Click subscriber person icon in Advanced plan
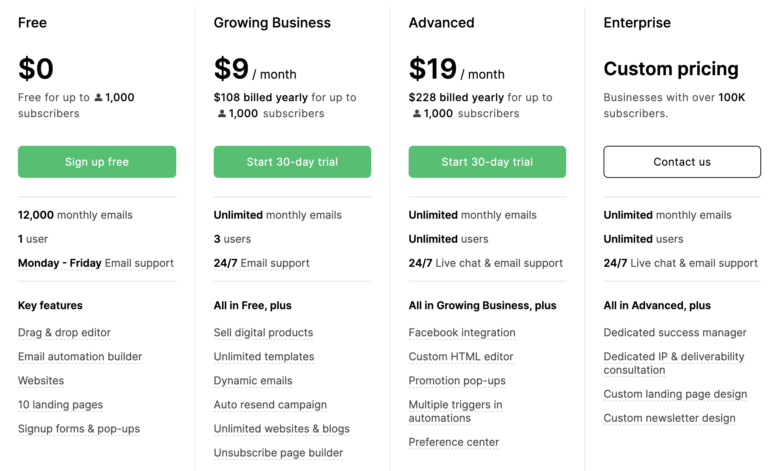Image resolution: width=768 pixels, height=471 pixels. (417, 114)
